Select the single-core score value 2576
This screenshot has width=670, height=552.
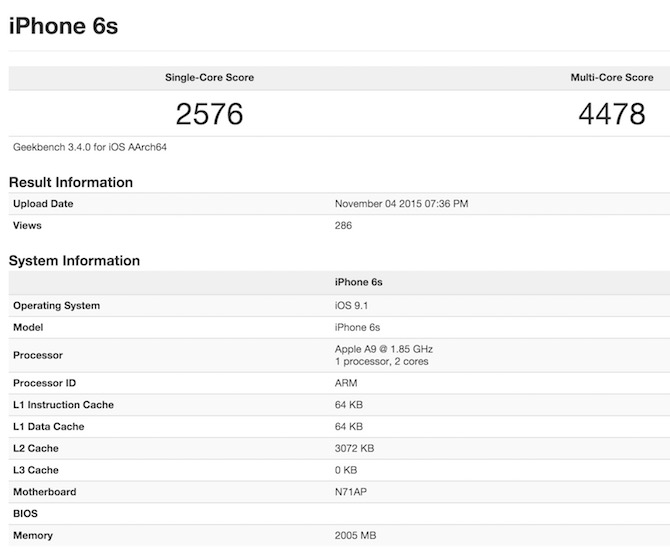[209, 114]
